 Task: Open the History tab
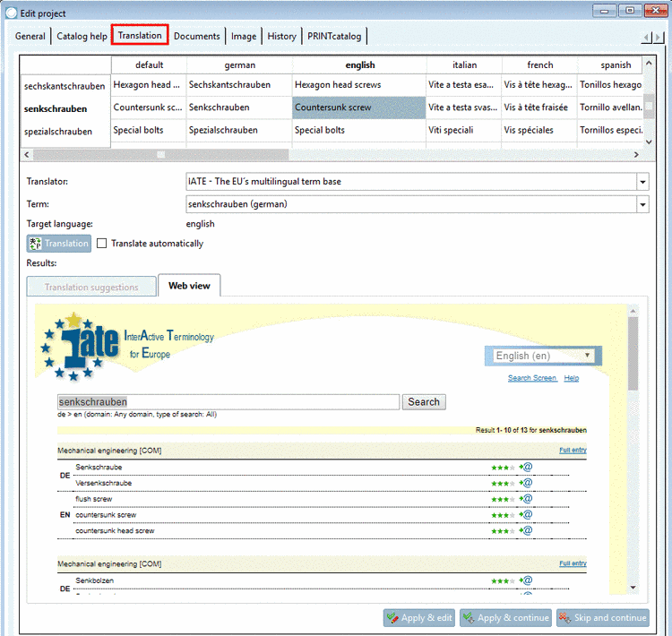click(281, 37)
